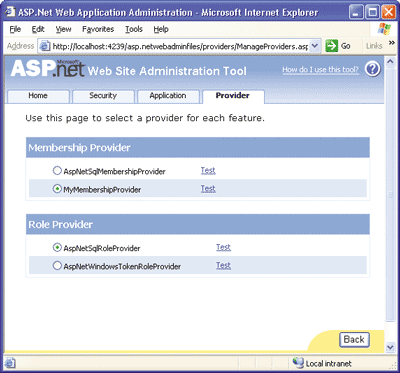
Task: Select the AspNetSqlMembershipProvider radio button
Action: (x=57, y=171)
